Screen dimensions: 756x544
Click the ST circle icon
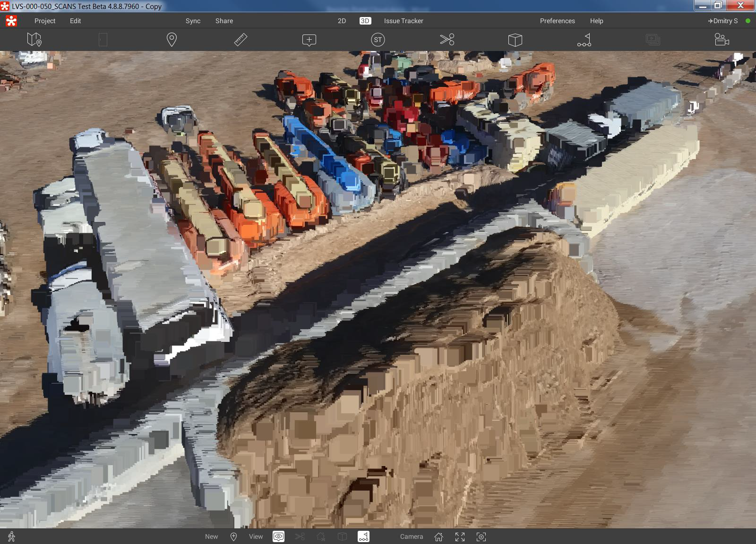pos(378,40)
